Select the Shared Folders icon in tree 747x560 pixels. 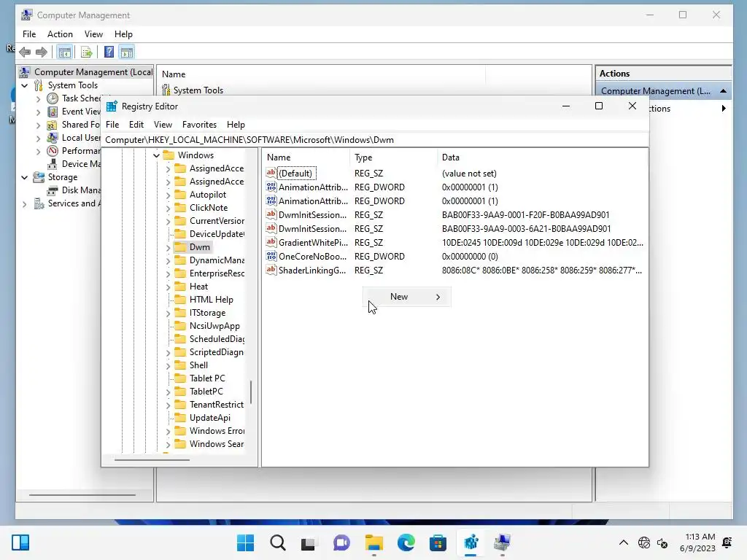(53, 125)
